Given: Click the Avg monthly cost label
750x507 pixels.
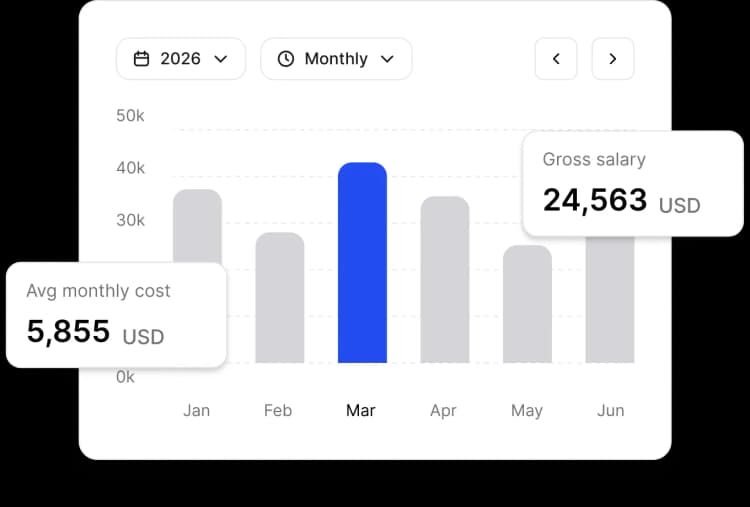Looking at the screenshot, I should (98, 291).
